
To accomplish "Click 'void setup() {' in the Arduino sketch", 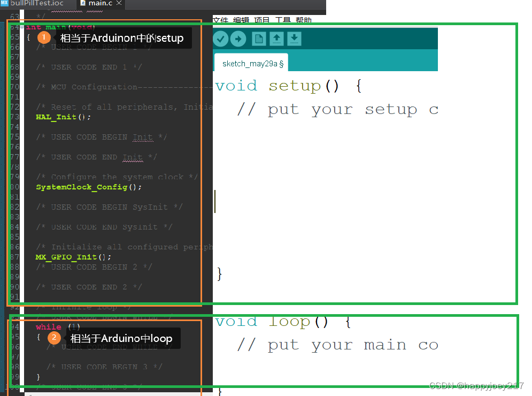I will click(x=289, y=86).
